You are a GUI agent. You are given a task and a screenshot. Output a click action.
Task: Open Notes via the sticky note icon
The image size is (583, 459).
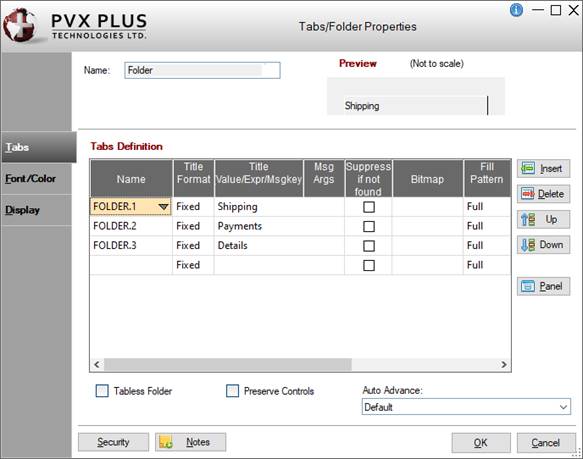point(166,442)
